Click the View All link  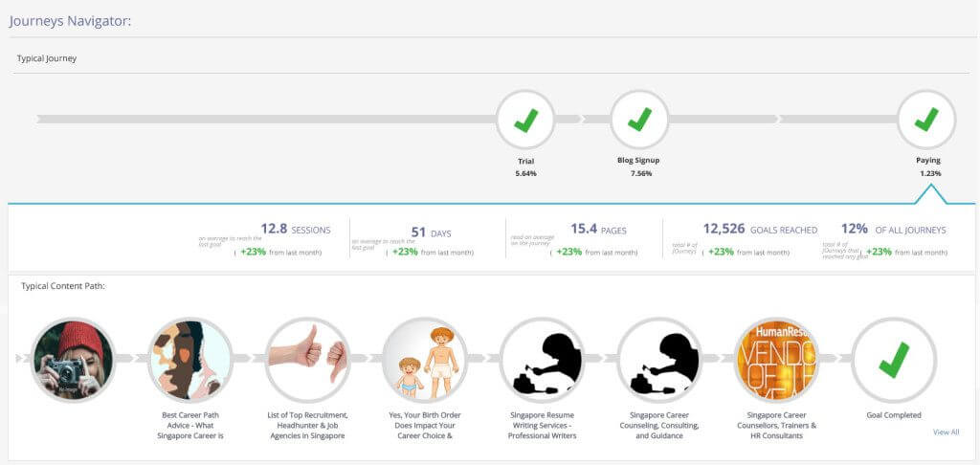click(x=946, y=432)
